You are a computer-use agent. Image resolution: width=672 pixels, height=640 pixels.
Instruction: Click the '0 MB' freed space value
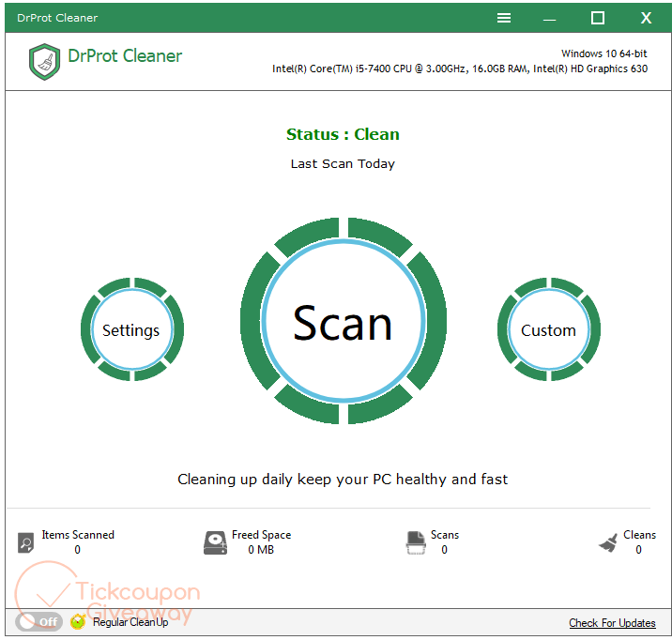[x=261, y=550]
